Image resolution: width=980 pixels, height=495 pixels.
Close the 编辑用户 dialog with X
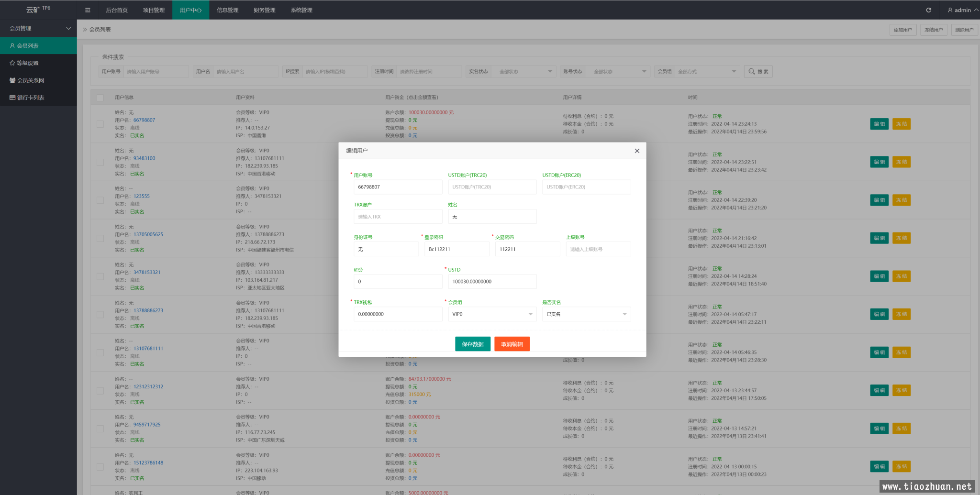coord(637,151)
